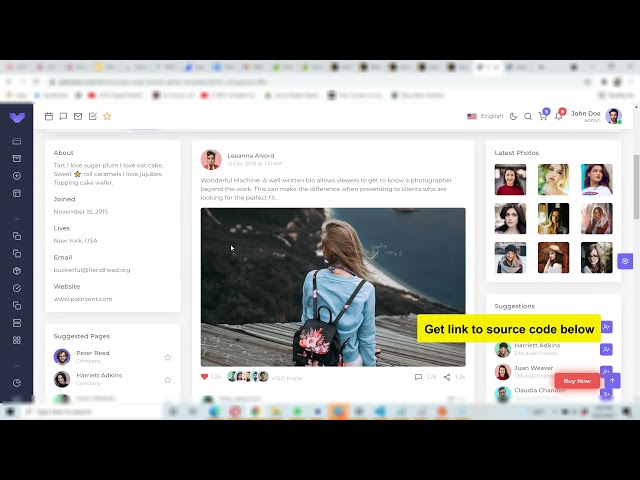Click the sidebar four-squares grid icon
This screenshot has height=480, width=640.
click(17, 340)
